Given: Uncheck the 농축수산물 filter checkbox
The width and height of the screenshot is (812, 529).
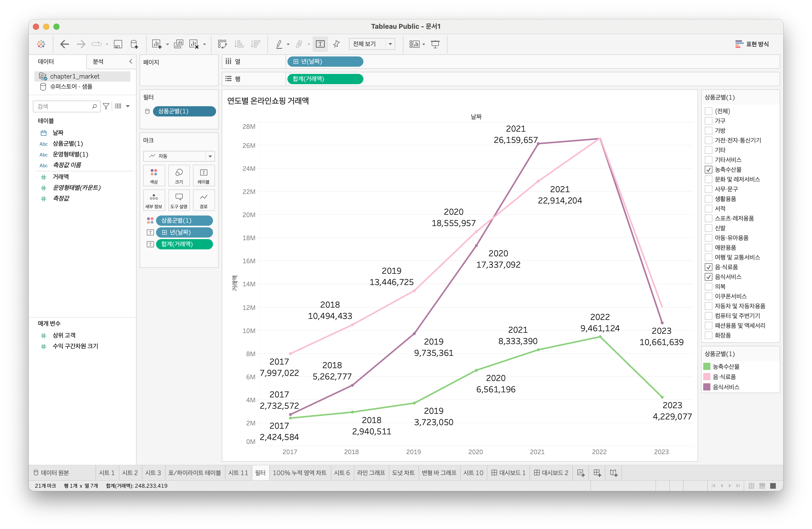Looking at the screenshot, I should (x=708, y=170).
